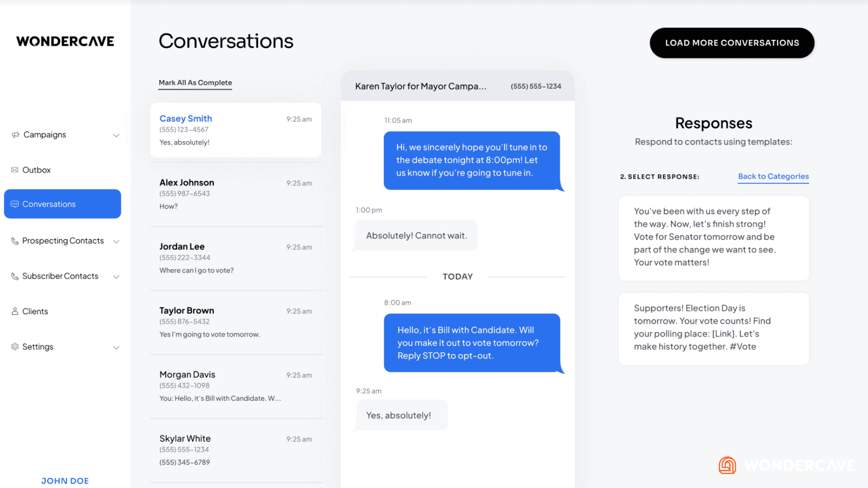Click the Campaigns megaphone icon
The width and height of the screenshot is (868, 488).
click(x=15, y=135)
